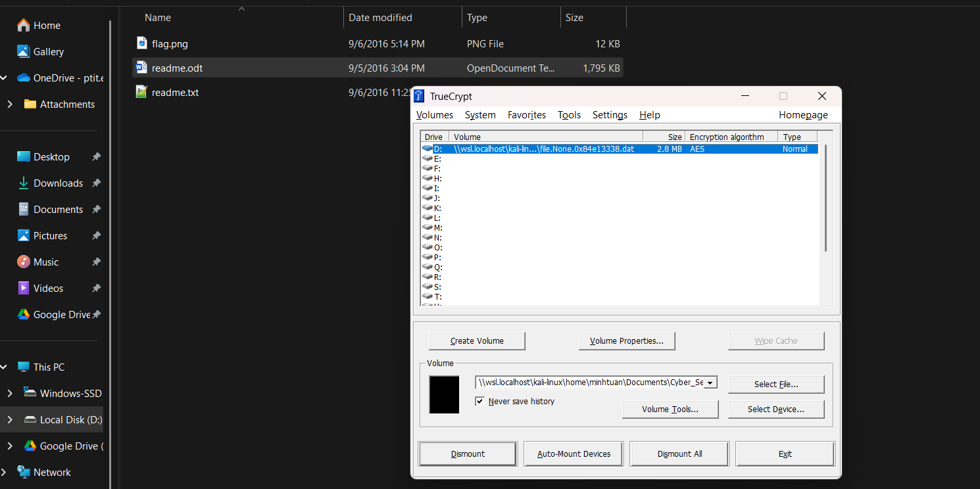The image size is (980, 489).
Task: Click the Windows-SSD drive icon
Action: [30, 393]
